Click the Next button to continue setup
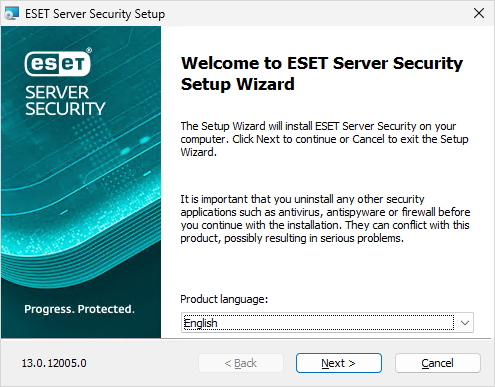The height and width of the screenshot is (387, 495). coord(339,363)
